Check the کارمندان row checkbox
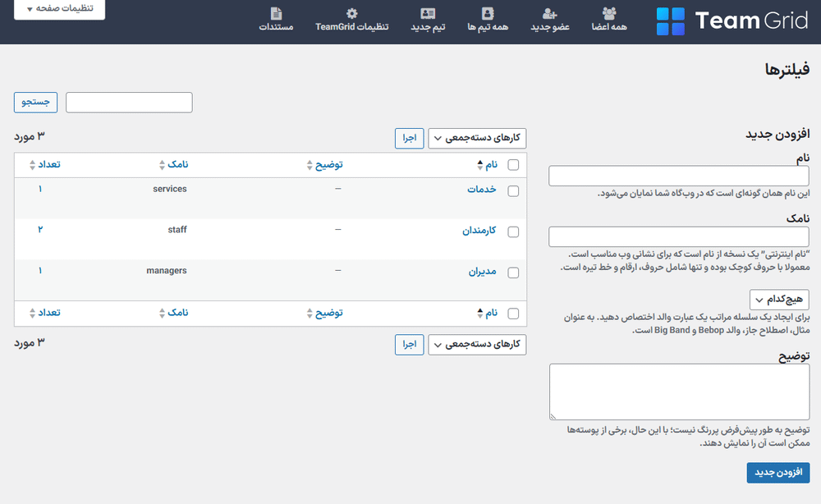 point(514,231)
